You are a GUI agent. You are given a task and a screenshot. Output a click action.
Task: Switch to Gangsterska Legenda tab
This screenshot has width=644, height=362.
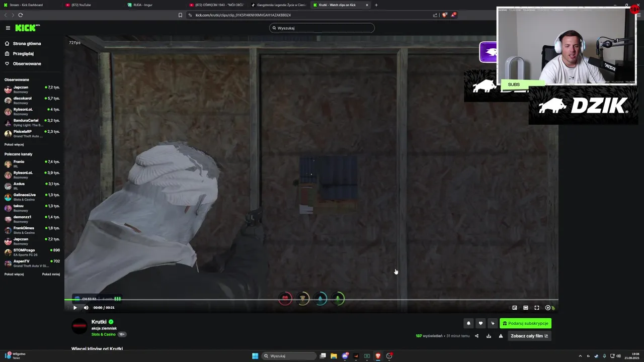pyautogui.click(x=278, y=5)
